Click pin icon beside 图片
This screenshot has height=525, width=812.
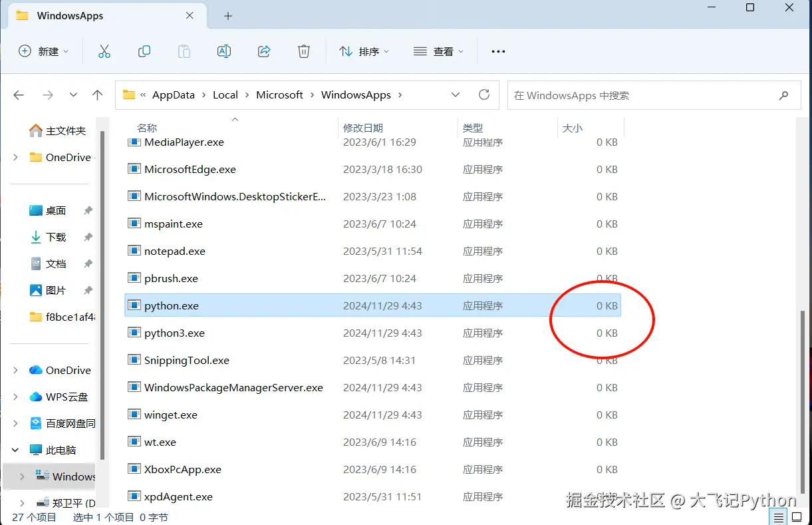[88, 290]
